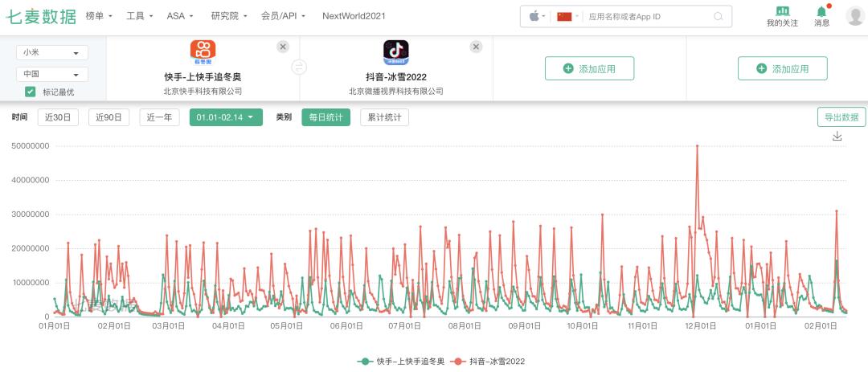Select the 近90日 time range
The width and height of the screenshot is (868, 372).
point(108,117)
